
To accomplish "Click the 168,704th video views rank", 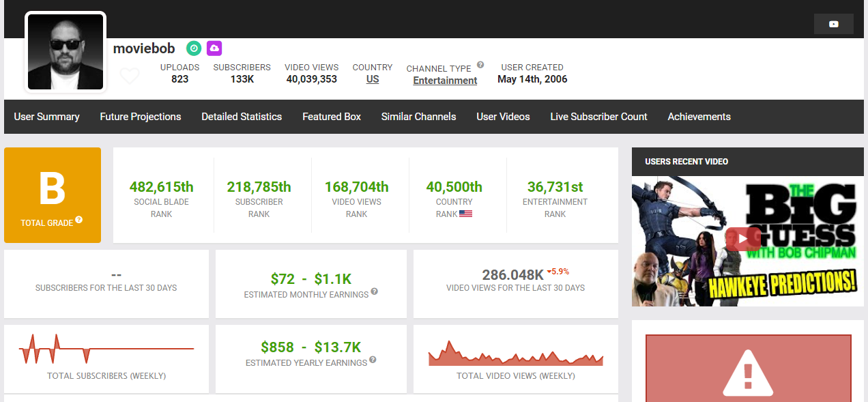I will [x=357, y=186].
